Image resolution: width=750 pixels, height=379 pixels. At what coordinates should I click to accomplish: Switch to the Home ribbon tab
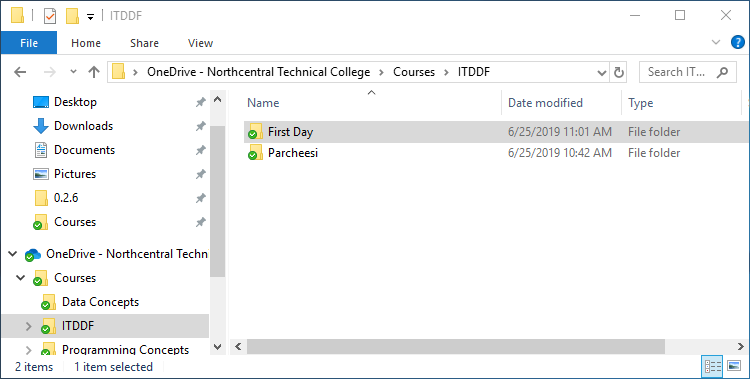coord(86,43)
